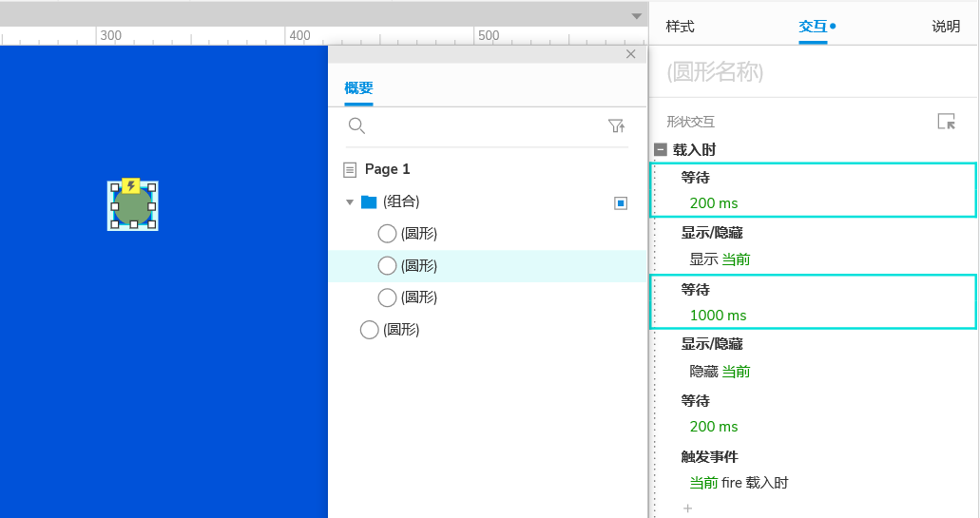Switch to the 样式 tab
This screenshot has height=518, width=980.
pyautogui.click(x=680, y=27)
